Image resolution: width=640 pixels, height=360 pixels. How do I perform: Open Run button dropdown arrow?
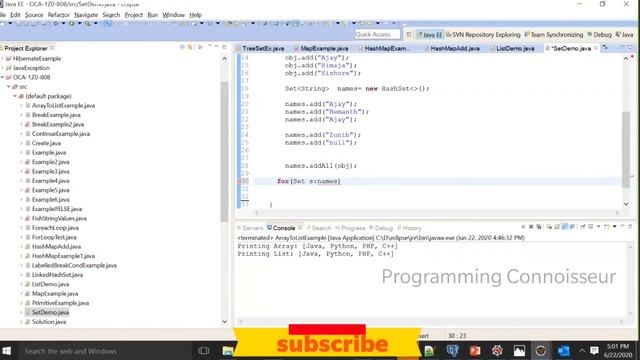(x=79, y=24)
